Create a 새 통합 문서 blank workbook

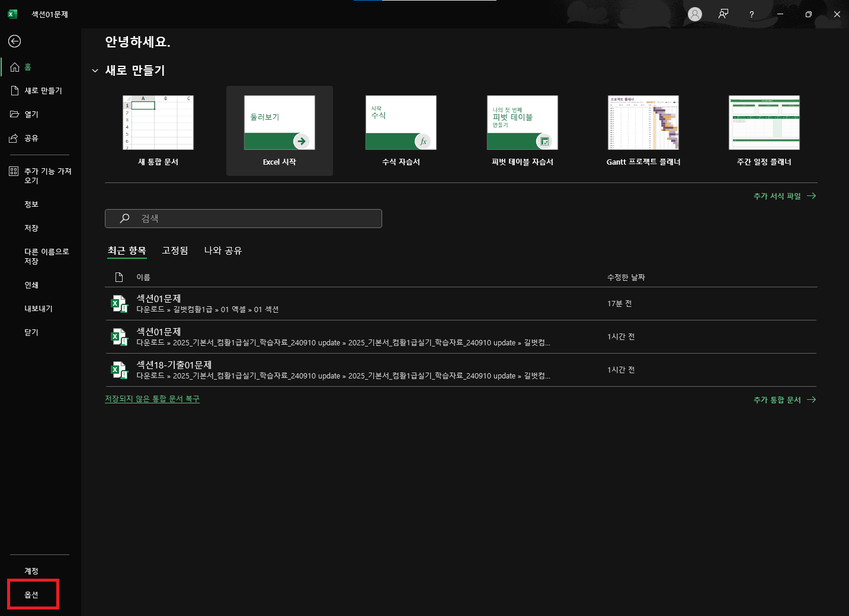coord(158,131)
